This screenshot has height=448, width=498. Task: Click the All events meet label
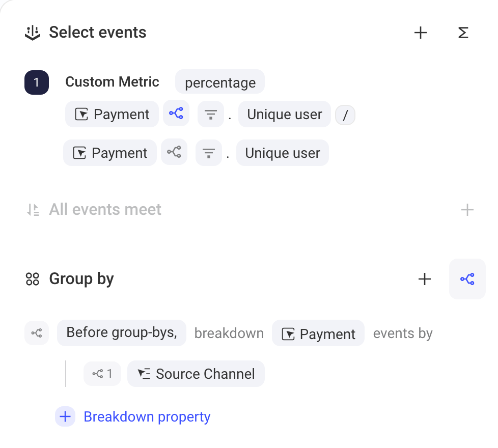105,210
